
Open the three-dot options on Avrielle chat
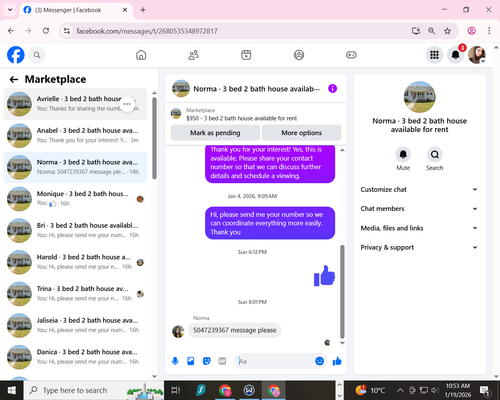tap(127, 104)
